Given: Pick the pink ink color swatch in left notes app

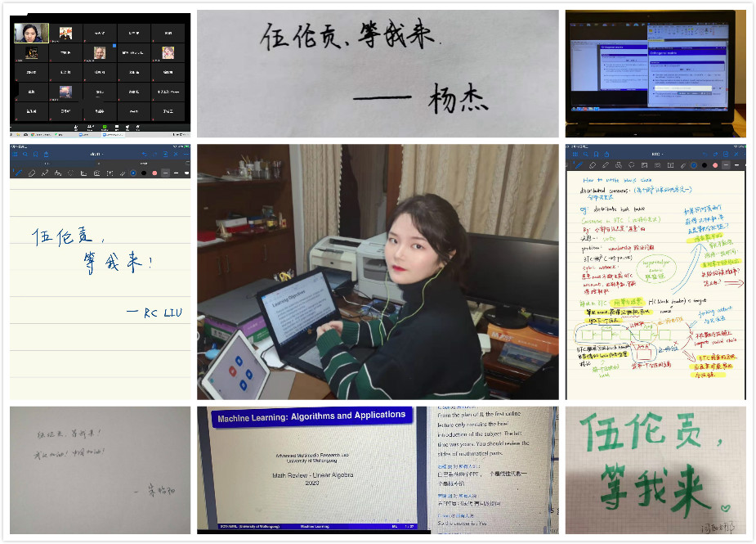Looking at the screenshot, I should point(154,173).
